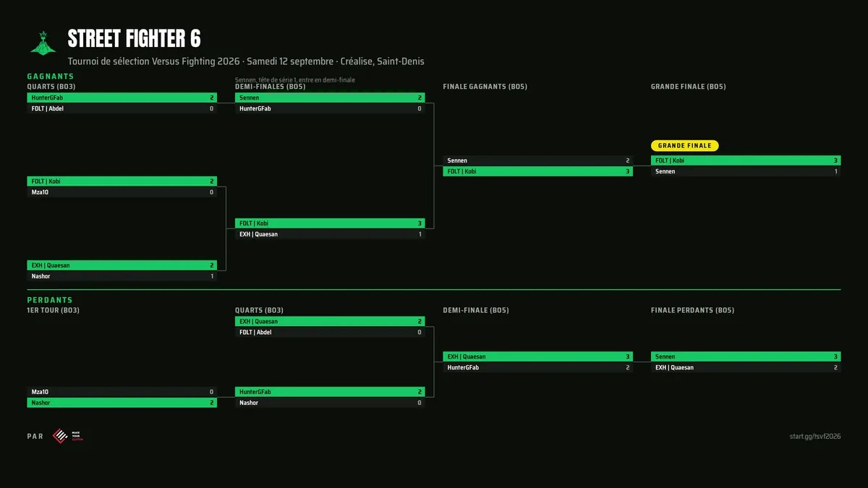Click the tournament subtitle with date and venue
The image size is (868, 488).
point(246,61)
